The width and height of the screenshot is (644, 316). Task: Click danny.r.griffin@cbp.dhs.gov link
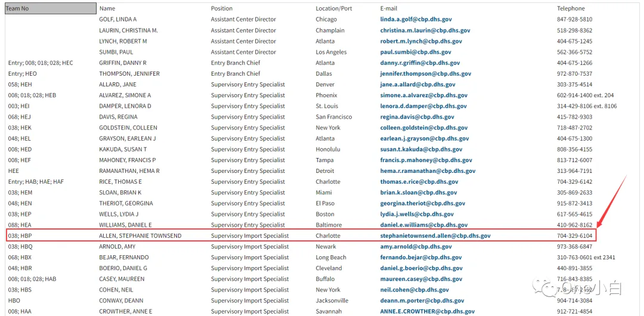420,63
